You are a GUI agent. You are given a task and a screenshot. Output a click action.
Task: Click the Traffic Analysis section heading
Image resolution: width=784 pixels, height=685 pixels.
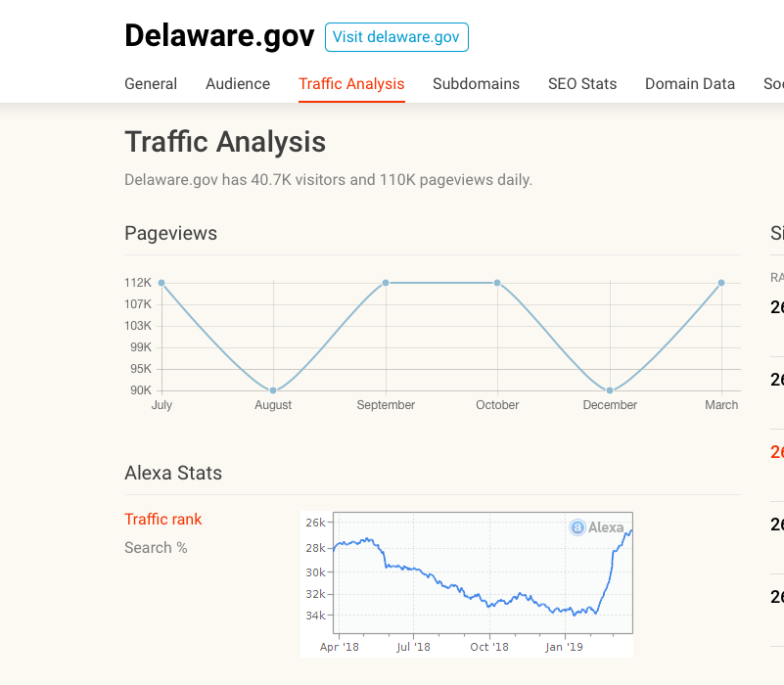point(225,142)
